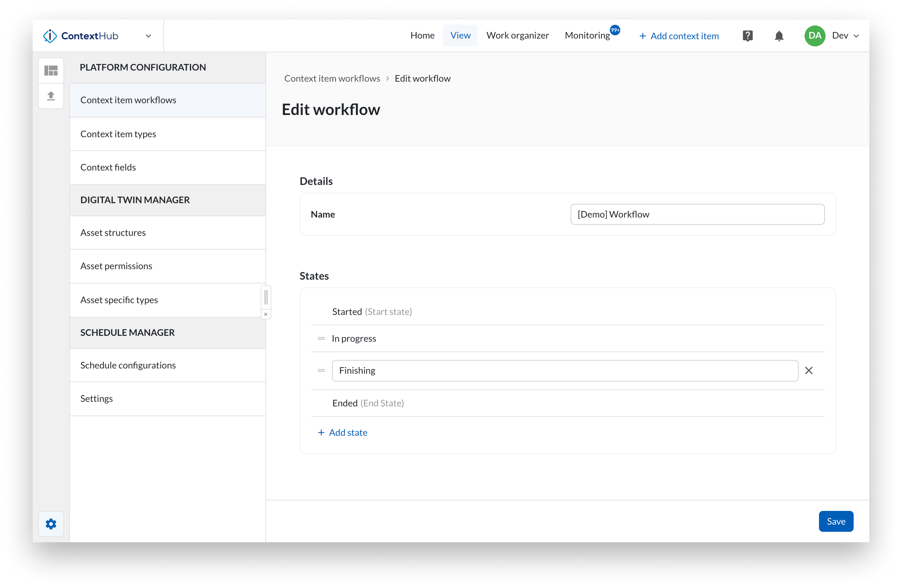
Task: Grab the drag handle next to Finishing
Action: (321, 370)
